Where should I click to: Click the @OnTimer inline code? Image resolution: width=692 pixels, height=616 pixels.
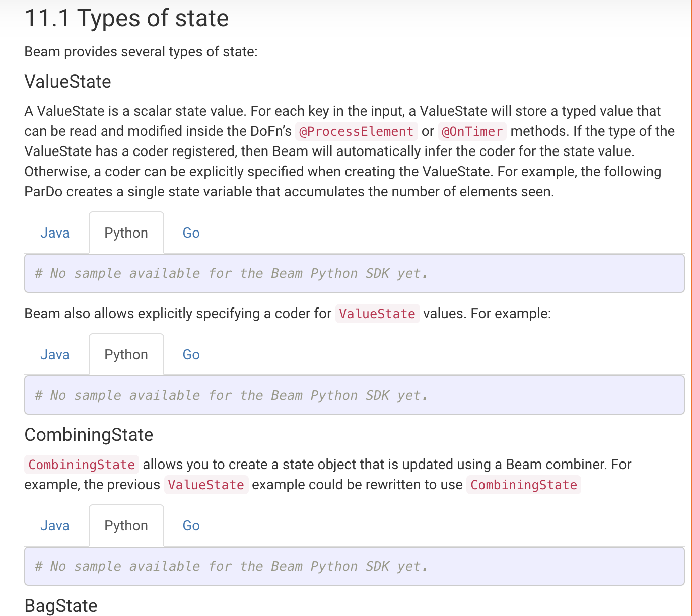[472, 131]
